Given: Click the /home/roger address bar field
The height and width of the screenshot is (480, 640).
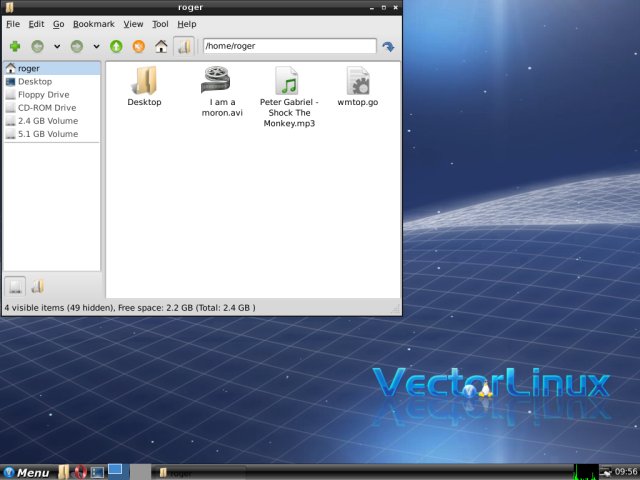Looking at the screenshot, I should tap(288, 46).
